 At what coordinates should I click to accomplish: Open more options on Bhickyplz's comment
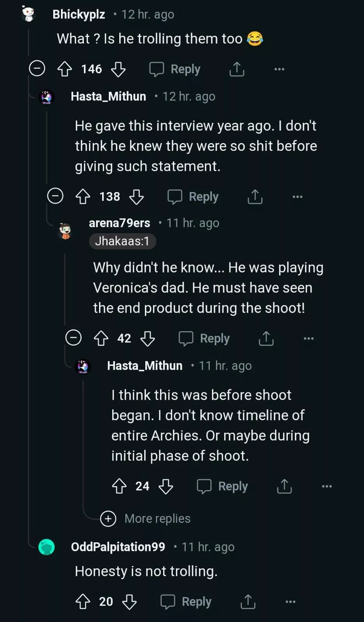[279, 69]
